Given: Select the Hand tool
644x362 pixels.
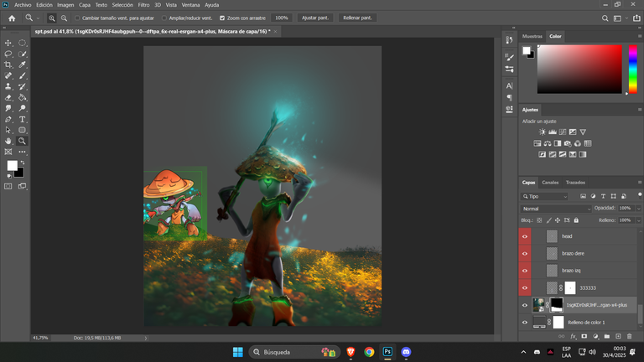Looking at the screenshot, I should pyautogui.click(x=8, y=141).
